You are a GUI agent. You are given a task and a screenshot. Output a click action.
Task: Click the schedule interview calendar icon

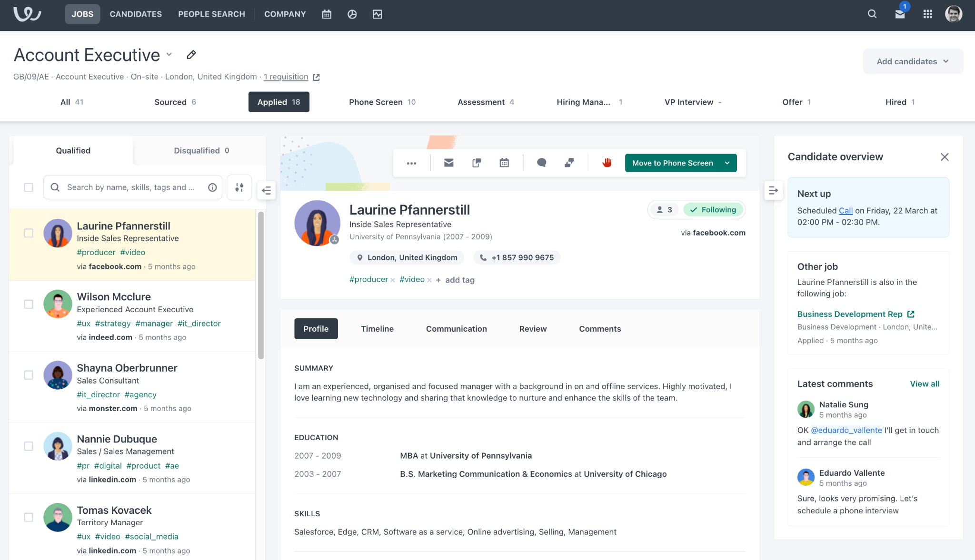pos(504,163)
